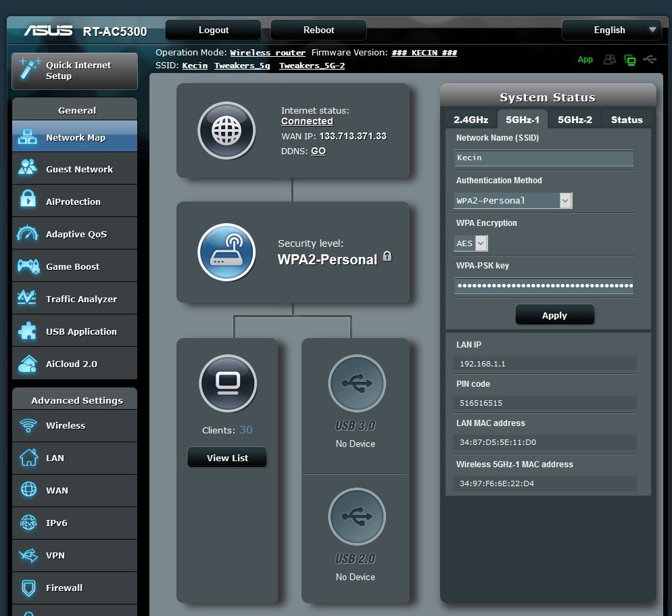
Task: Click the LAN house icon
Action: pyautogui.click(x=28, y=457)
